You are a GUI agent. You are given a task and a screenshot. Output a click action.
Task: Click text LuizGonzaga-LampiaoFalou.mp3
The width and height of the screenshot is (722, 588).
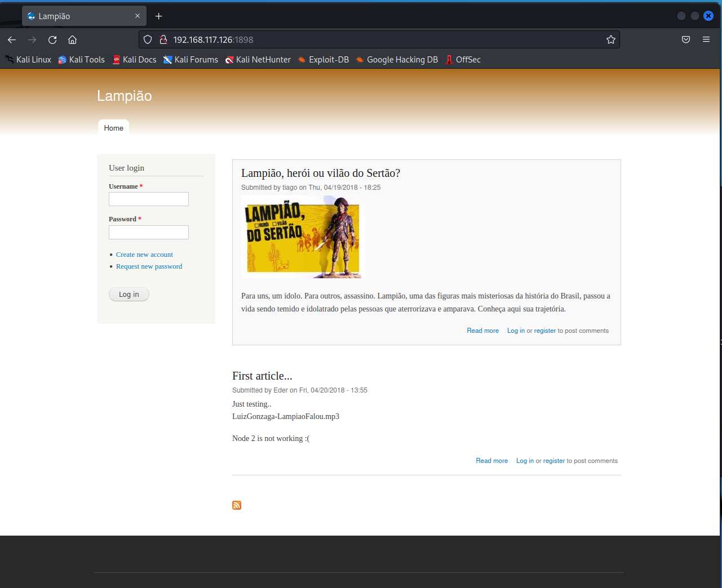[286, 417]
